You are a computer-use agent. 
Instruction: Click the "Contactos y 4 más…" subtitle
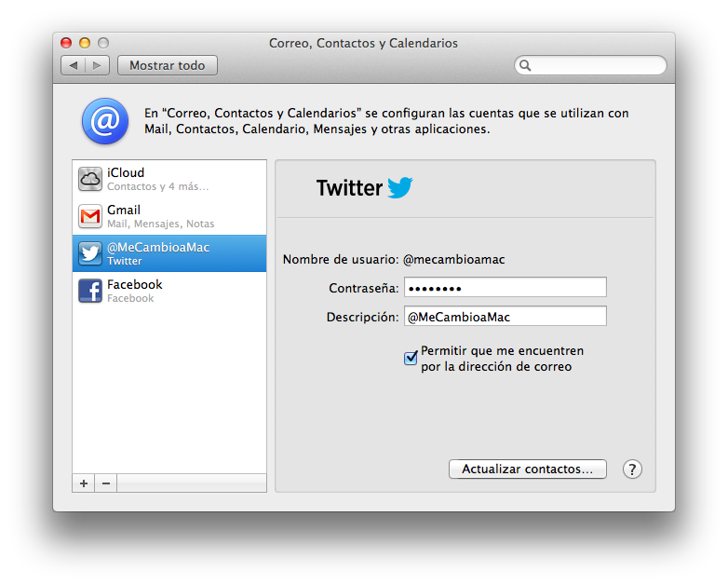[x=158, y=186]
